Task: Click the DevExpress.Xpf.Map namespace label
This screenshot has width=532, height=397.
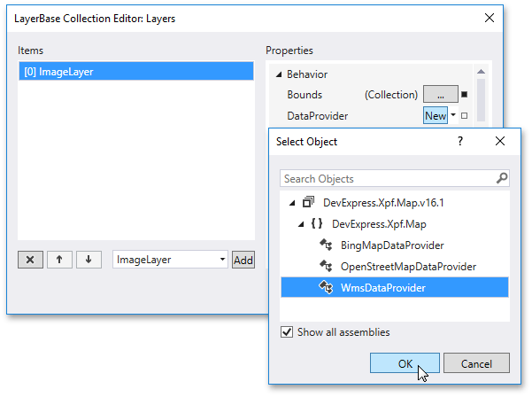Action: (379, 224)
